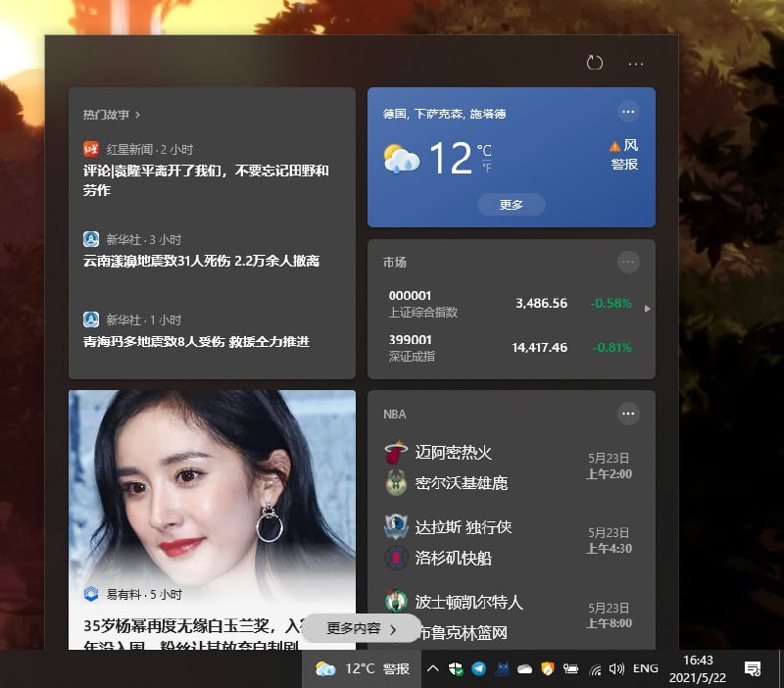784x688 pixels.
Task: Click the Wi-Fi network icon in the tray
Action: [x=595, y=667]
